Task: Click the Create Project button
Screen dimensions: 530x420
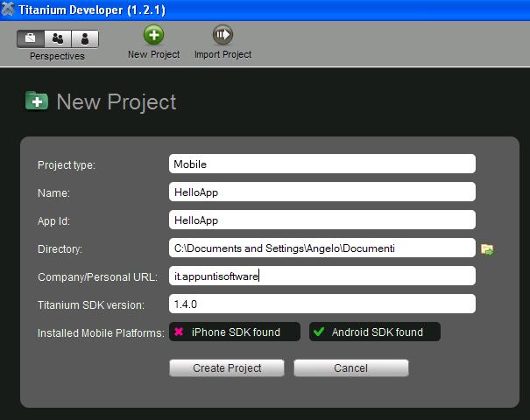Action: 227,368
